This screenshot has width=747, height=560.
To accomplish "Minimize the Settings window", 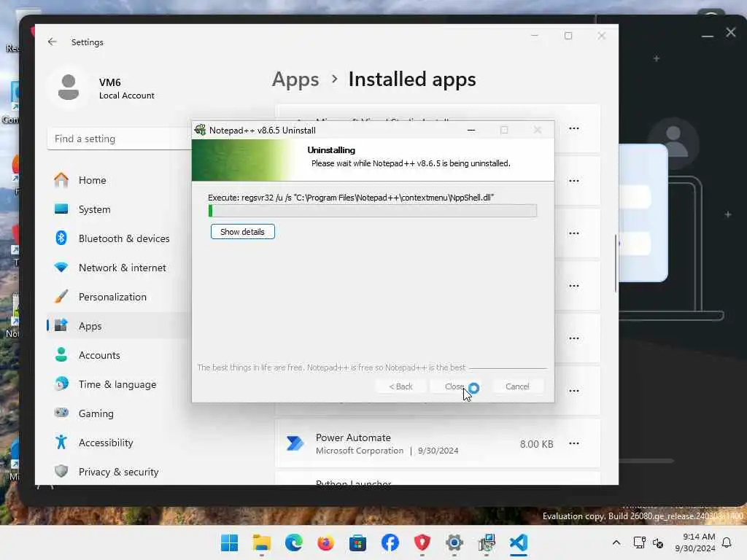I will [535, 36].
